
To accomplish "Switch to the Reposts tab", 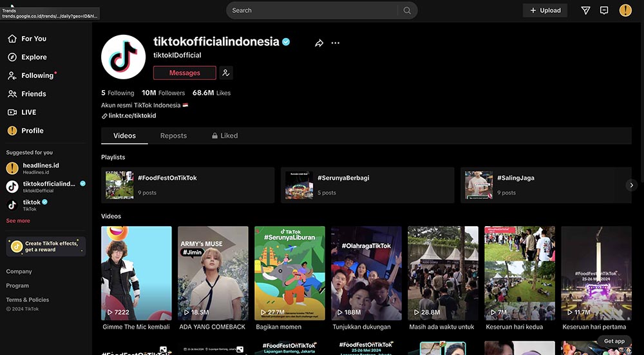I will 173,135.
